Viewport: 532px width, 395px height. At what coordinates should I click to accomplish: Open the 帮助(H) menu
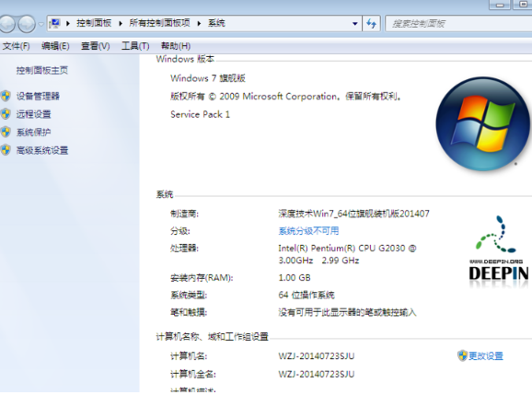tap(176, 46)
